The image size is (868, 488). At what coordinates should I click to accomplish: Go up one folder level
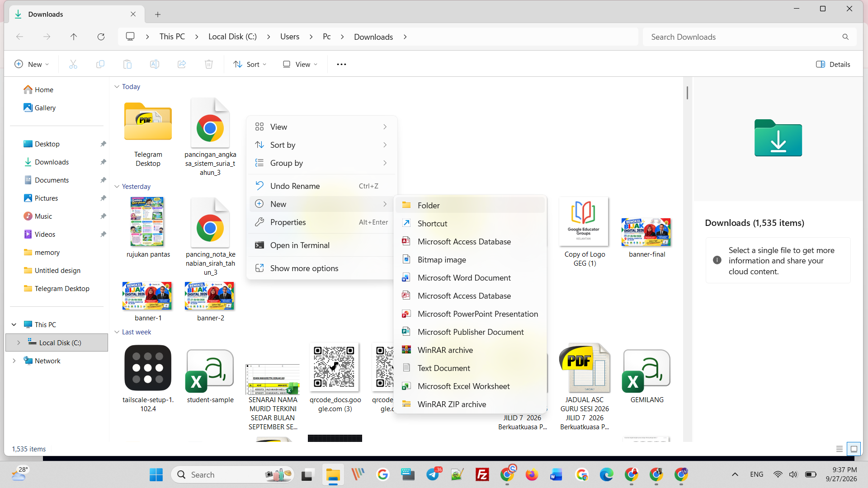[x=74, y=37]
